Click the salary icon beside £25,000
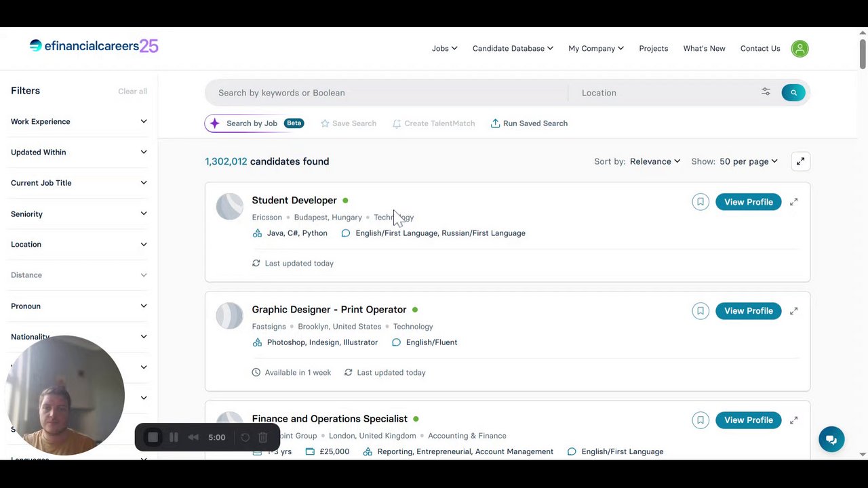 click(x=310, y=451)
